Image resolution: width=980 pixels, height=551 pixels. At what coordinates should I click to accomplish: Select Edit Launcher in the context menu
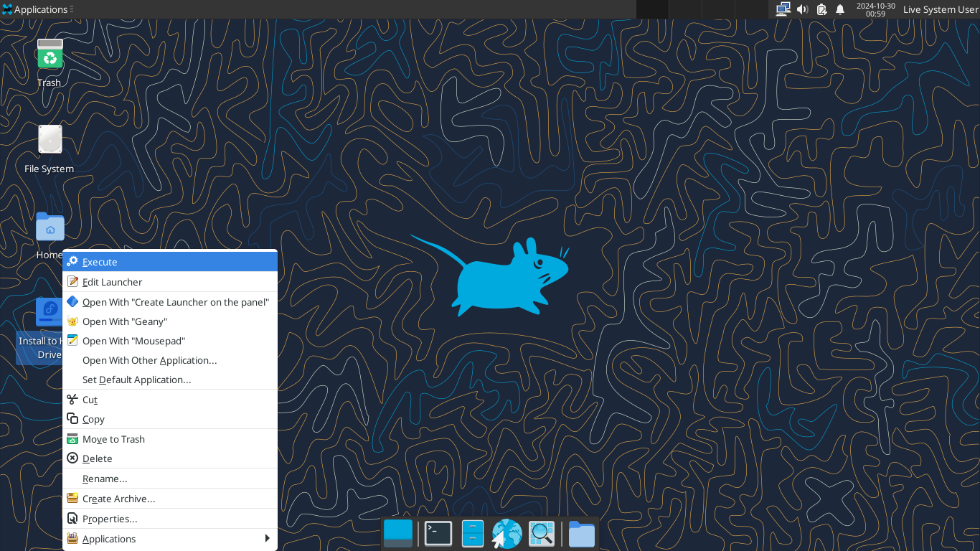point(170,282)
